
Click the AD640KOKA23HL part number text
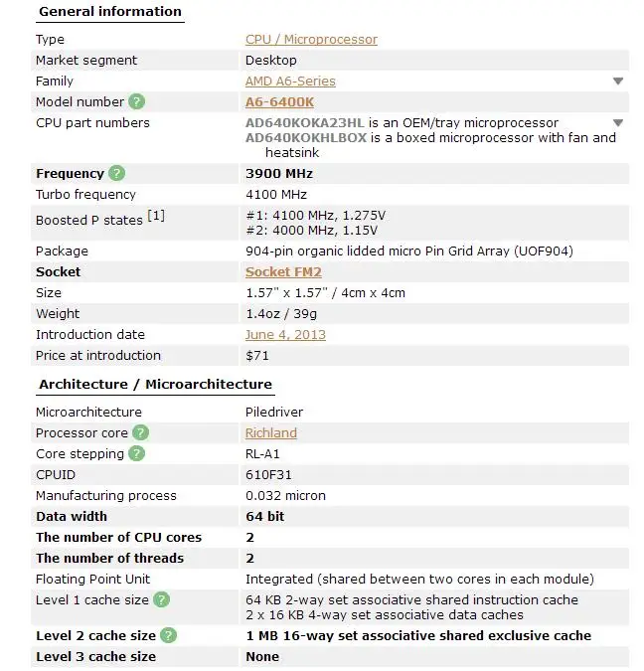(x=305, y=123)
